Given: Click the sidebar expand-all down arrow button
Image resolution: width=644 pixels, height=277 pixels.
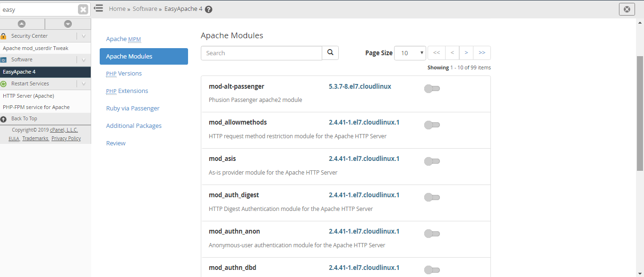Looking at the screenshot, I should 68,24.
